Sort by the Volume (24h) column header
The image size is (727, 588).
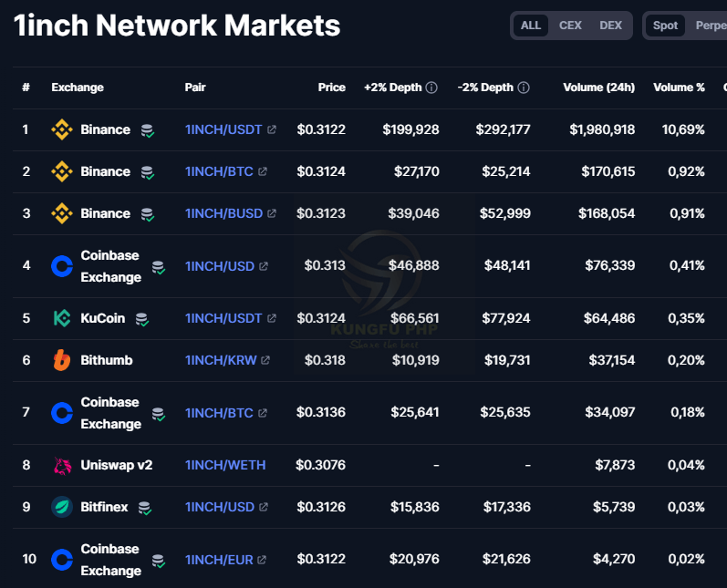tap(598, 88)
